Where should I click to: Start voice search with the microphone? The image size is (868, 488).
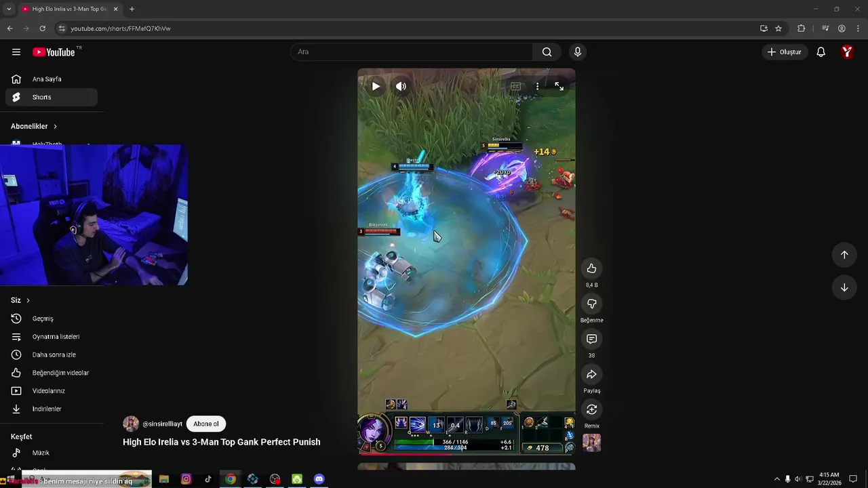pyautogui.click(x=577, y=52)
